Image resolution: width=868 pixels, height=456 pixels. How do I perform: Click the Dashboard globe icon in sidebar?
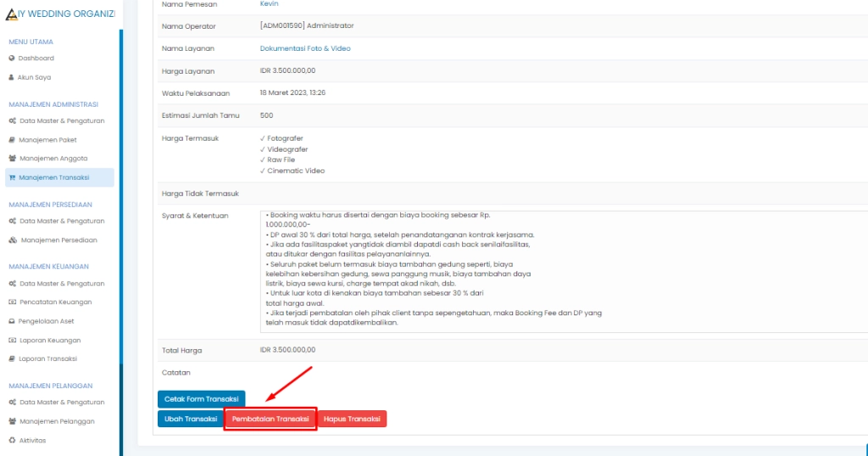coord(12,58)
